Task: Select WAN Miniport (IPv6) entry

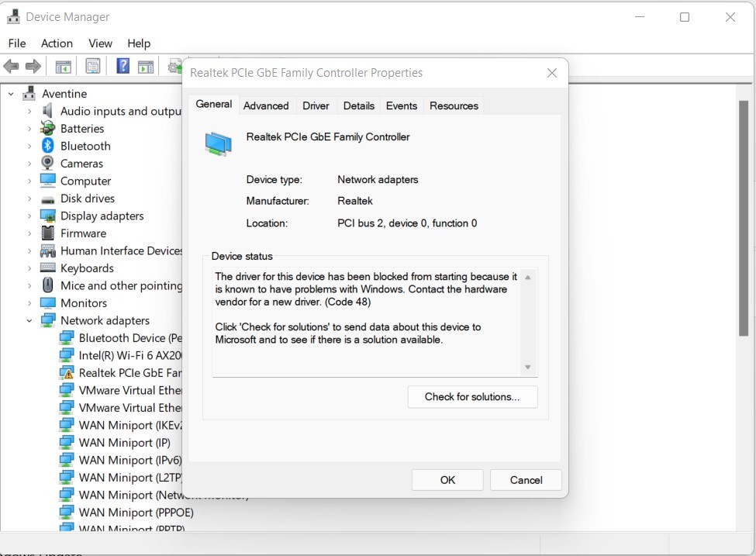Action: 130,460
